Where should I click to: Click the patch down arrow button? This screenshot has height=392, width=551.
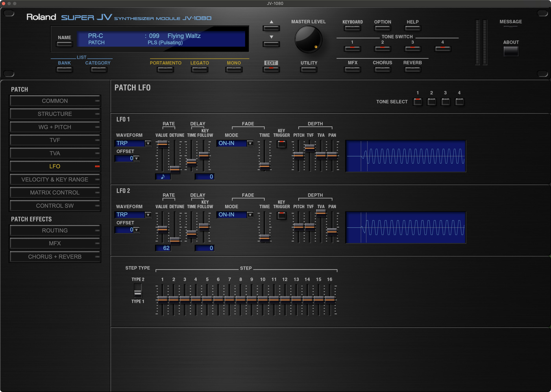(271, 44)
